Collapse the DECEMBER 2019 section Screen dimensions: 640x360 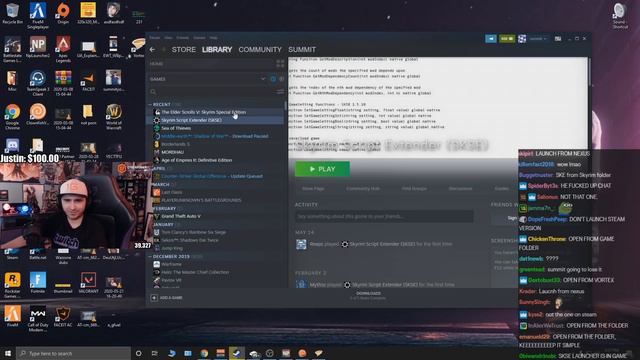point(150,256)
